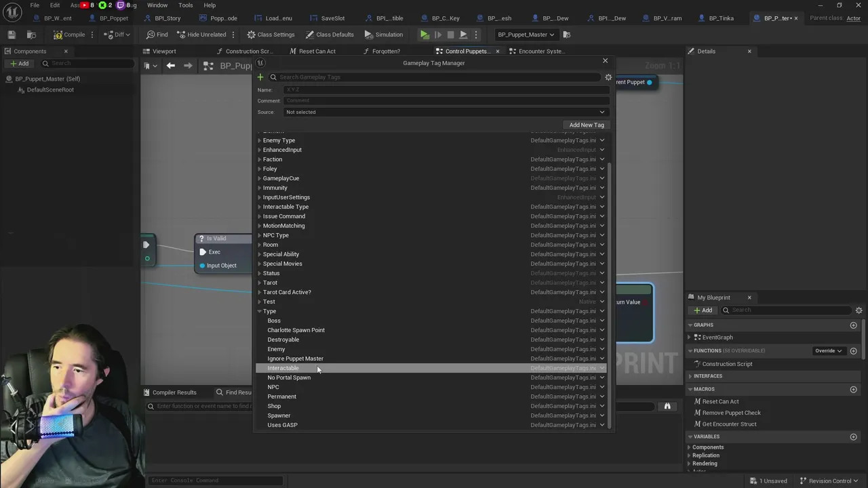
Task: Save the current blueprint asset
Action: [x=12, y=35]
